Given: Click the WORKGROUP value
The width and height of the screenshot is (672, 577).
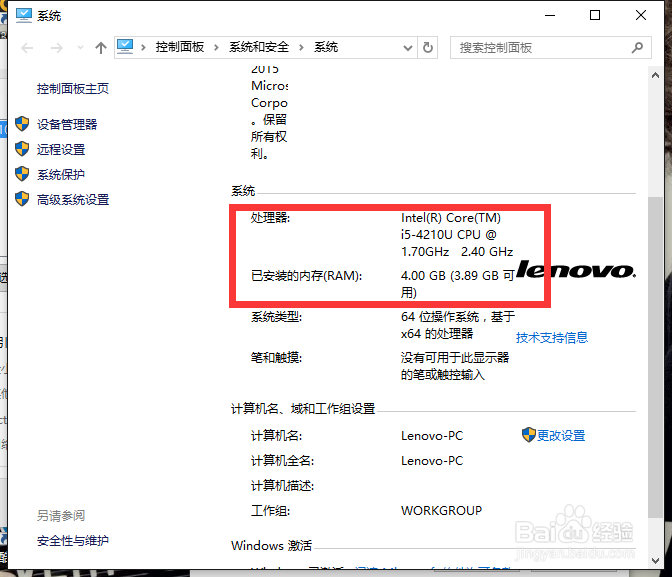Looking at the screenshot, I should coord(441,511).
